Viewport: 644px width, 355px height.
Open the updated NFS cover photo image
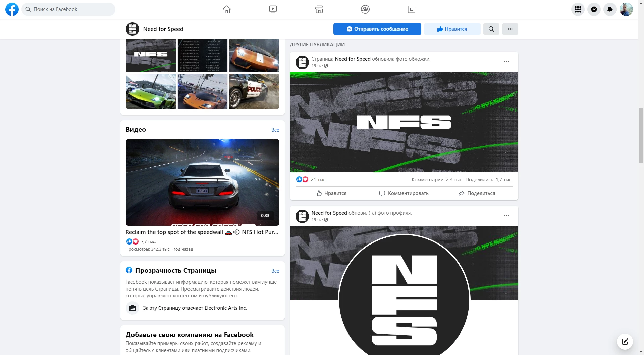404,122
